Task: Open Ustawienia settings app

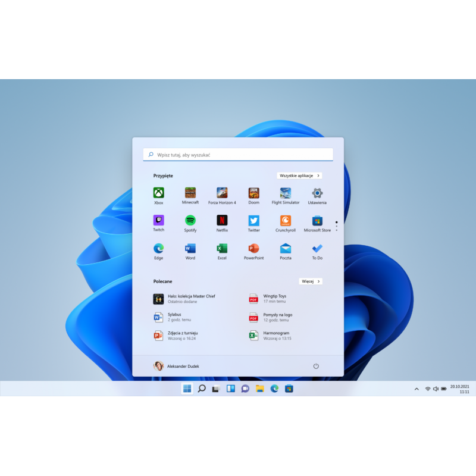Action: click(x=317, y=196)
